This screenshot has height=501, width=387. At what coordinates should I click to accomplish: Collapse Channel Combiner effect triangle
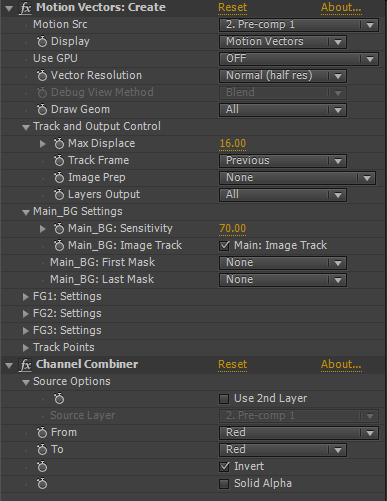pos(9,365)
